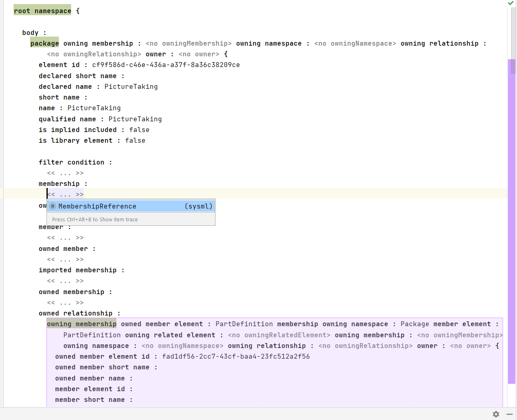Viewport: 517px width, 420px height.
Task: Click highlighted owning membership keyword in purple block
Action: [x=82, y=324]
